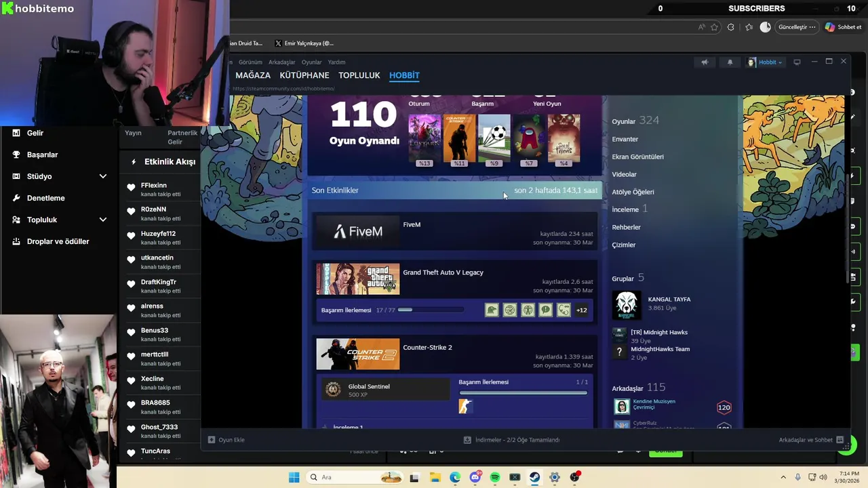Open Counter-Strike 2 game thumbnail
This screenshot has width=868, height=488.
[x=358, y=354]
